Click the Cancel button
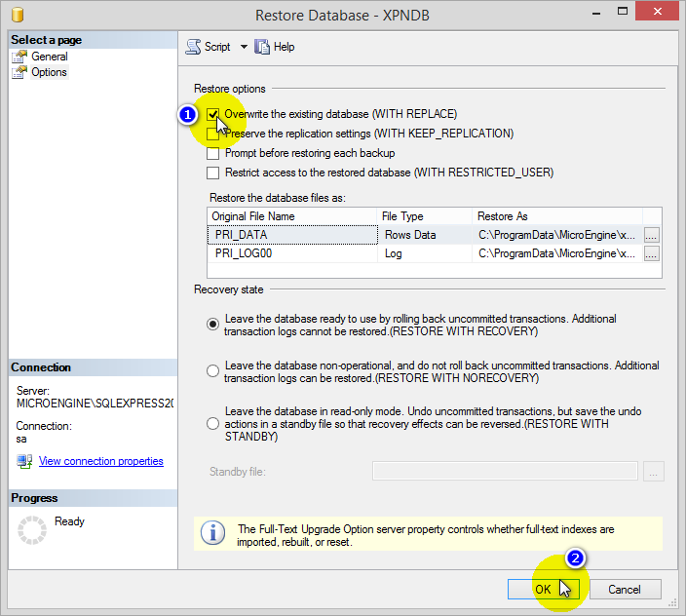 pos(624,590)
